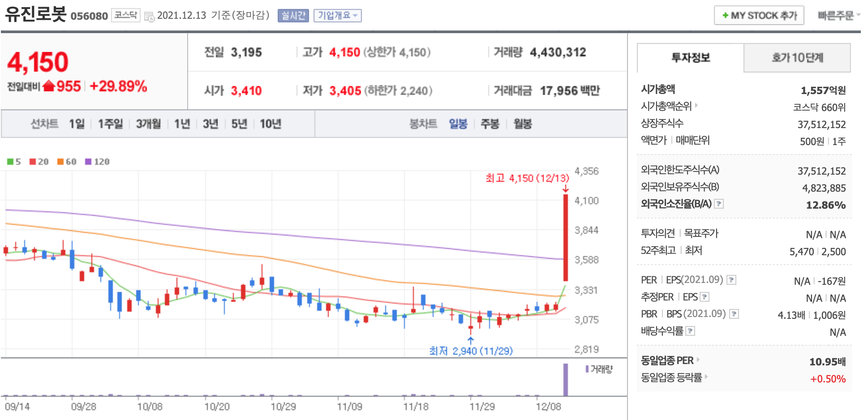Click the 거래대금 17,956 백만 value

(570, 91)
